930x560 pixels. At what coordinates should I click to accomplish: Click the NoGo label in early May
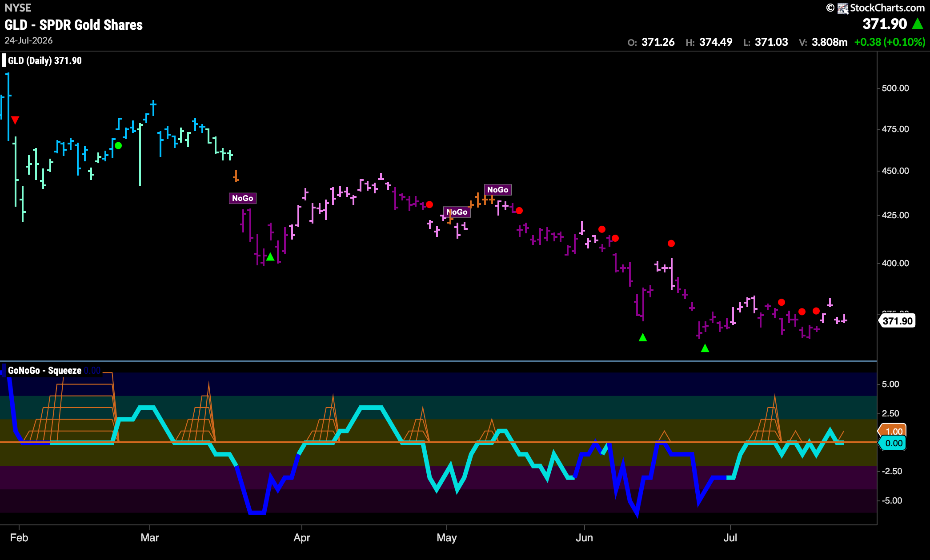(x=457, y=212)
